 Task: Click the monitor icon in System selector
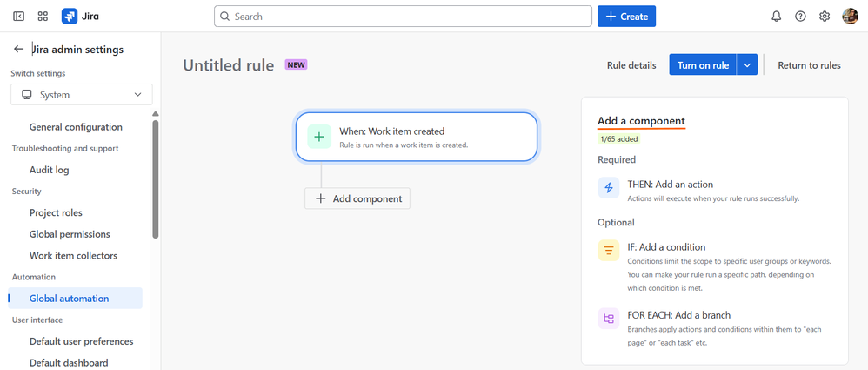pos(27,95)
